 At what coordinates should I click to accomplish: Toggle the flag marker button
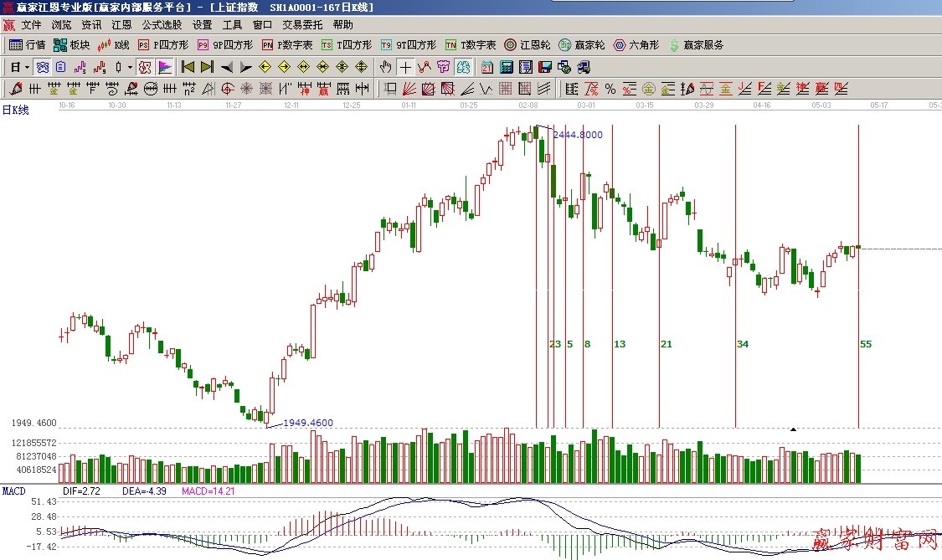point(165,67)
